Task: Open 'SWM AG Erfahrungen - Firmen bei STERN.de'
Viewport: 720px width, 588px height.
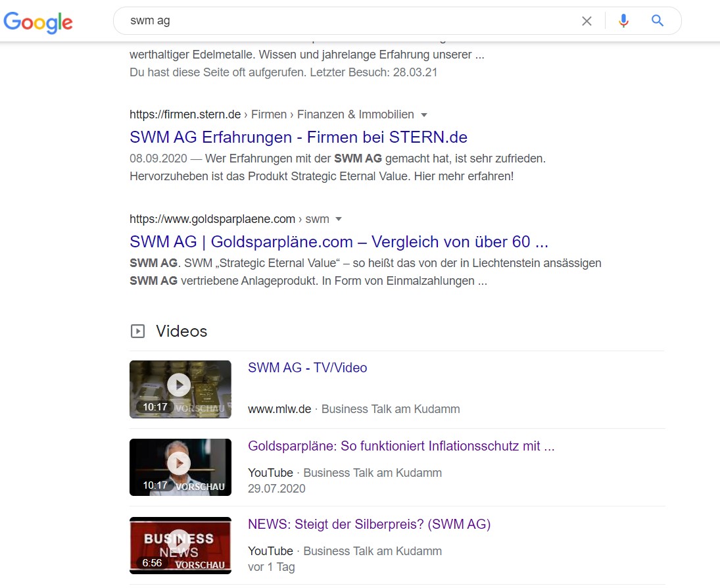Action: (299, 137)
